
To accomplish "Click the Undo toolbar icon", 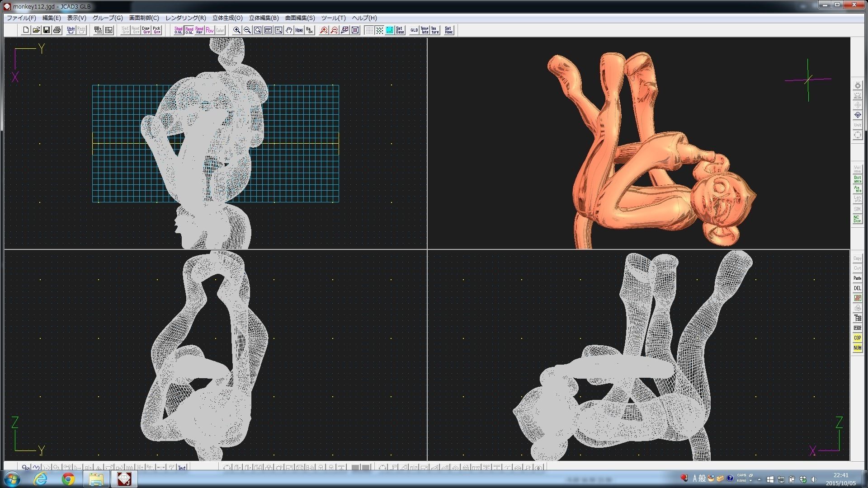I will [71, 30].
